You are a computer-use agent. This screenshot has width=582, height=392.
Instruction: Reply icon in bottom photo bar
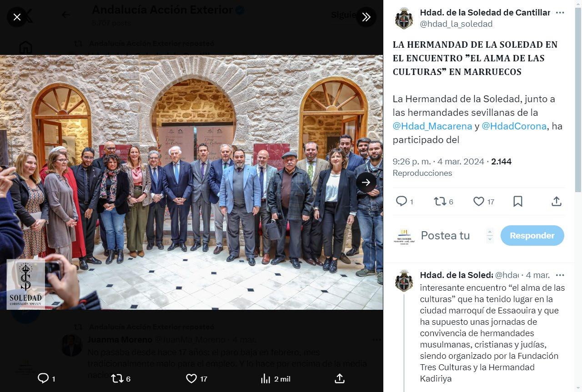click(43, 378)
